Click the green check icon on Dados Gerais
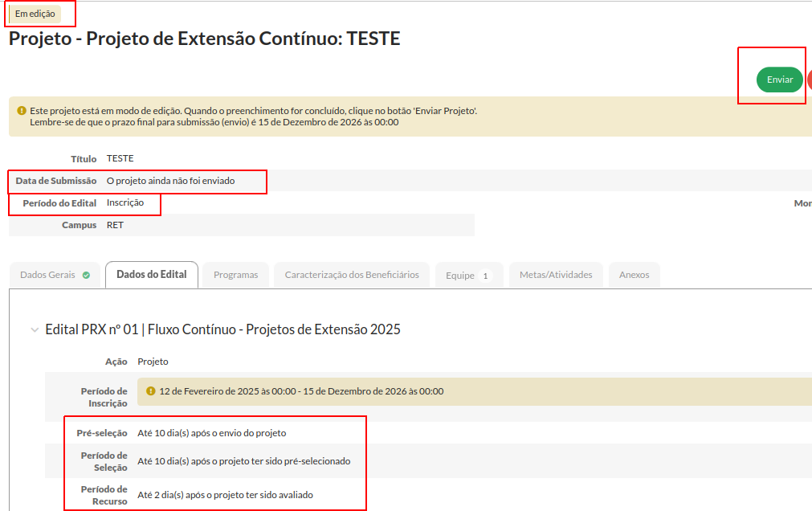Image resolution: width=812 pixels, height=511 pixels. pyautogui.click(x=86, y=275)
